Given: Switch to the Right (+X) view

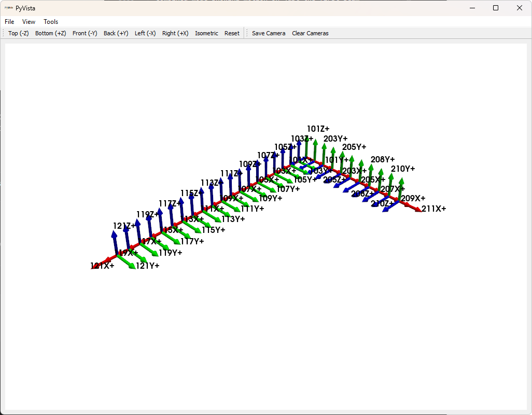Looking at the screenshot, I should (x=175, y=33).
